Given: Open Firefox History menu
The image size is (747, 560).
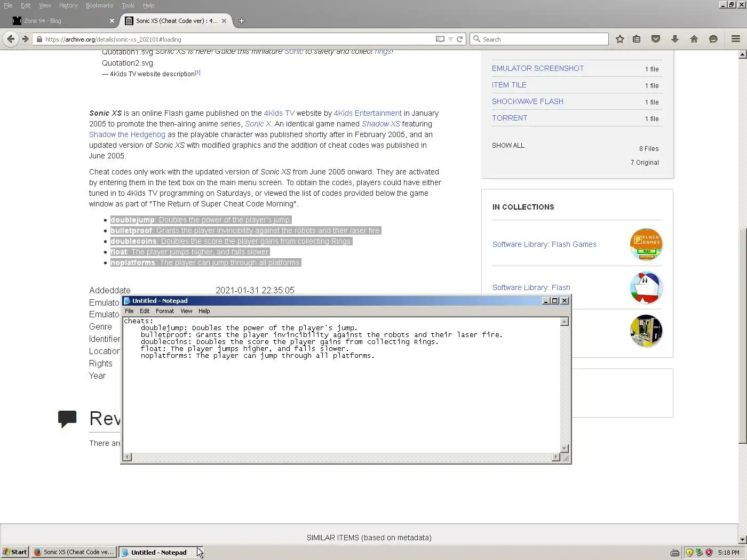Looking at the screenshot, I should [68, 5].
